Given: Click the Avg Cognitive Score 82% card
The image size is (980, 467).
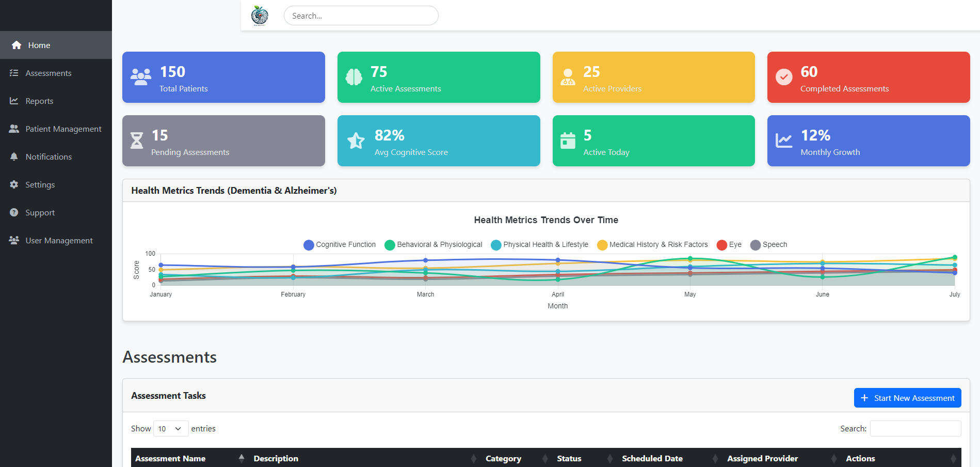Looking at the screenshot, I should (439, 141).
